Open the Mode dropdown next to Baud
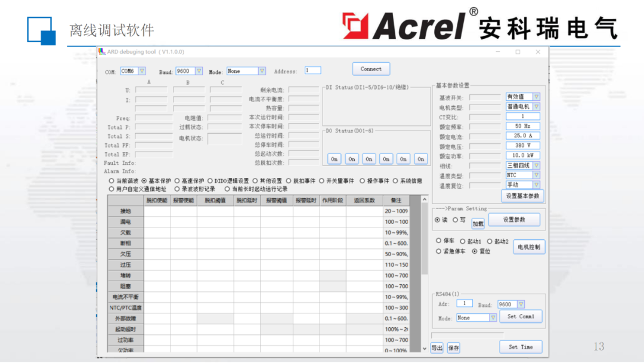644x363 pixels. (x=261, y=70)
